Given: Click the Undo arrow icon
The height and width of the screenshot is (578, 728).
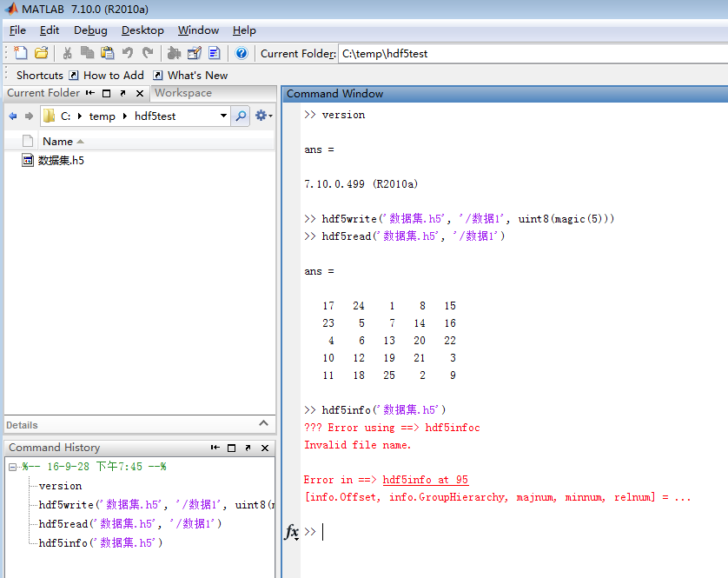Looking at the screenshot, I should click(x=128, y=53).
